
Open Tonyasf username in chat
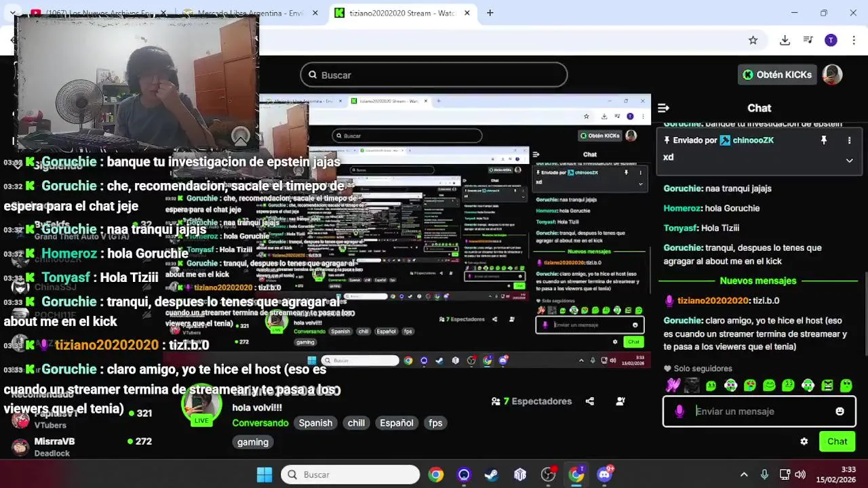coord(681,228)
